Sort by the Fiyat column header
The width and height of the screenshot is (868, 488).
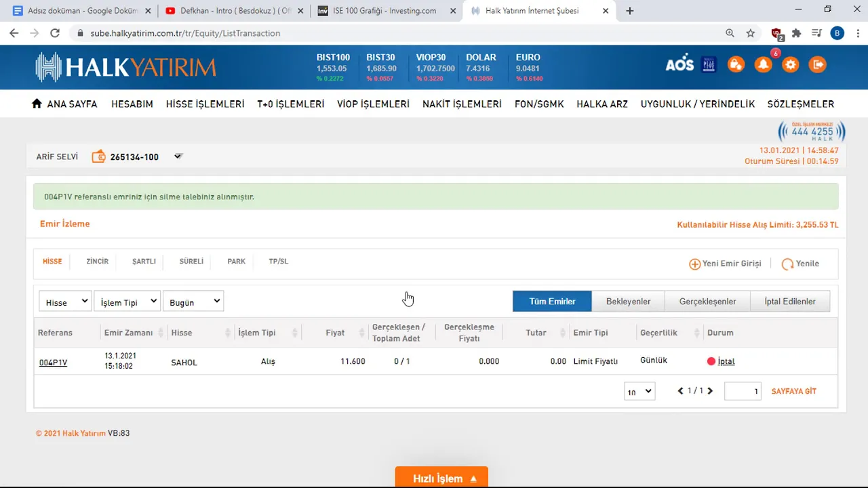tap(335, 333)
